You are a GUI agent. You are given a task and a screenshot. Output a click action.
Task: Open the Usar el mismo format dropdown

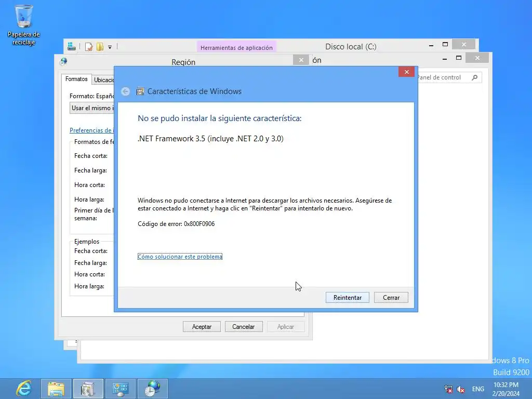coord(92,108)
